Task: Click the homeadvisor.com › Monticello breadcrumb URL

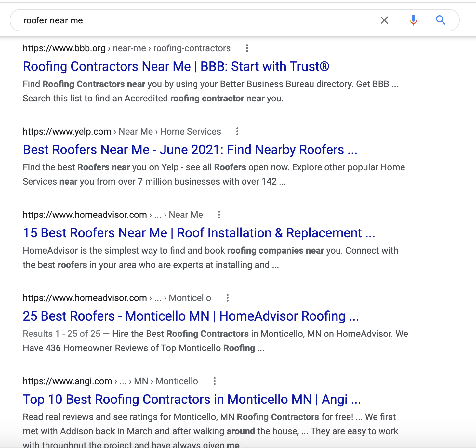Action: click(x=117, y=298)
